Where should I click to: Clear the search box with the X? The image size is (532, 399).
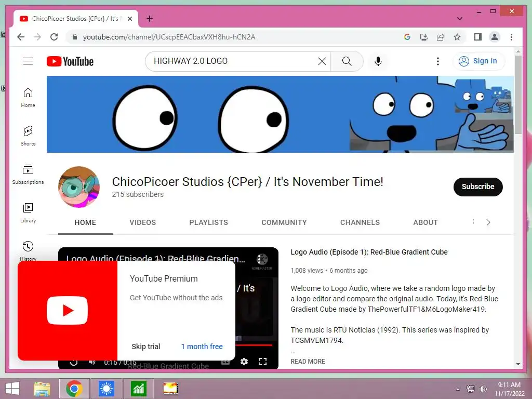322,61
